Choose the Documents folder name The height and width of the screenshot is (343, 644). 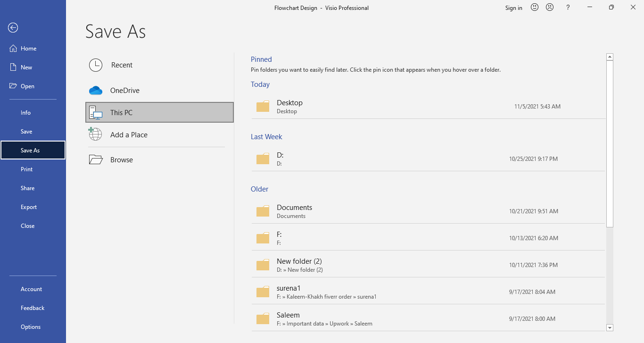pyautogui.click(x=294, y=208)
